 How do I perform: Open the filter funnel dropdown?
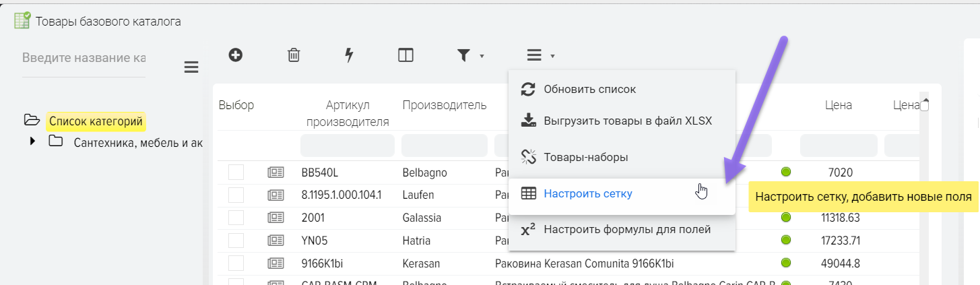471,56
